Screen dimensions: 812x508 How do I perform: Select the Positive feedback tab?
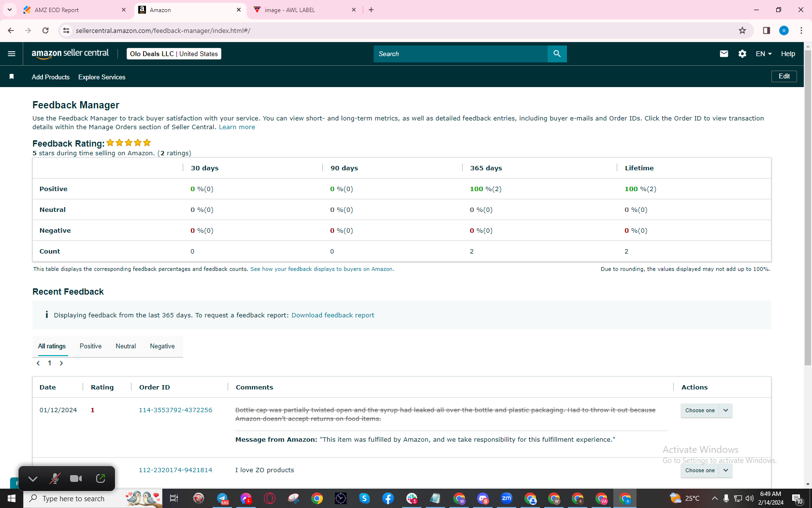[x=90, y=346]
